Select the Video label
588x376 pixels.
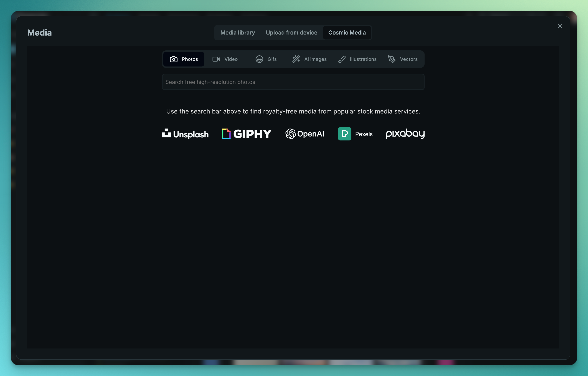pos(231,59)
